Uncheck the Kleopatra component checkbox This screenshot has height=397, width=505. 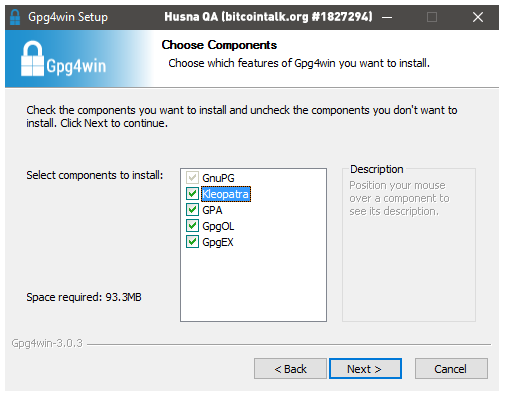(192, 194)
